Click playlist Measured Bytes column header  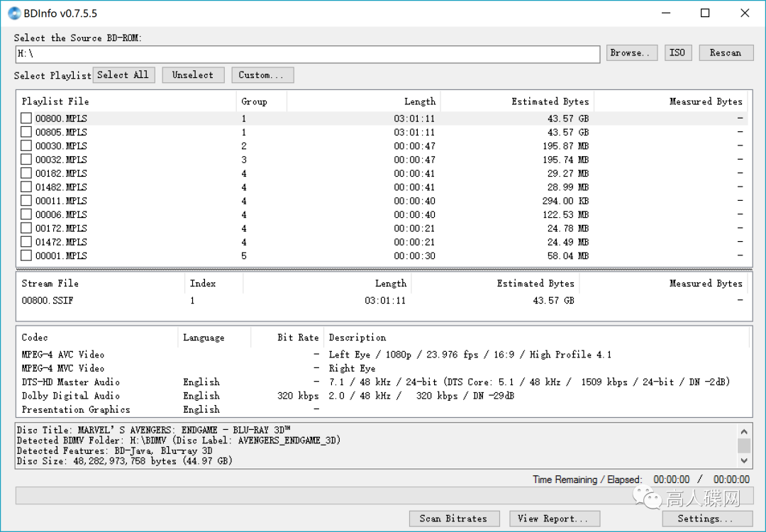point(670,101)
